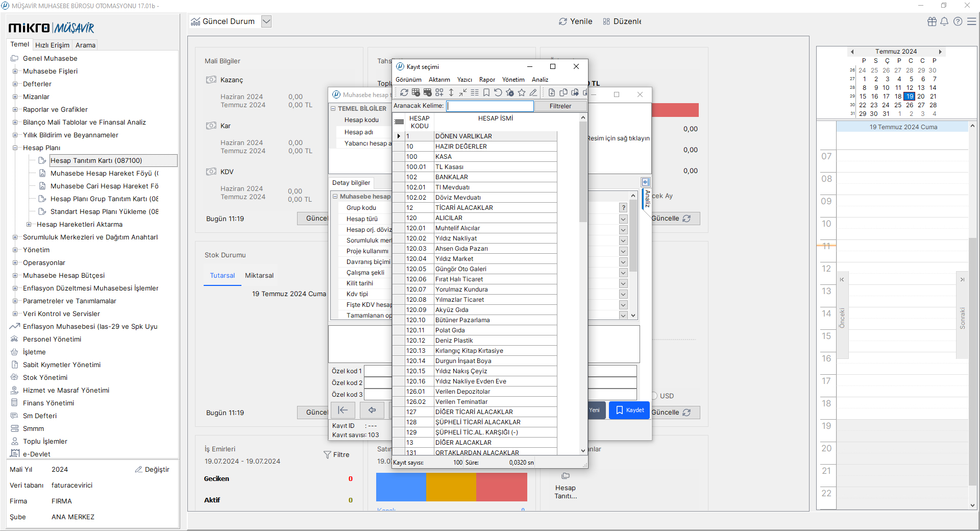Viewport: 980px width, 531px height.
Task: Collapse the TEMEL BİLGİLER section
Action: (x=333, y=108)
